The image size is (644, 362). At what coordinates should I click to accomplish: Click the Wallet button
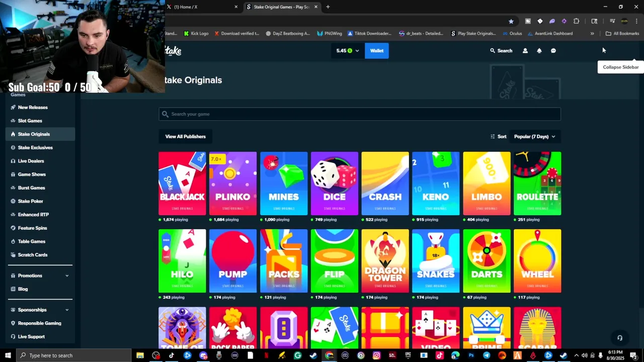pyautogui.click(x=377, y=51)
